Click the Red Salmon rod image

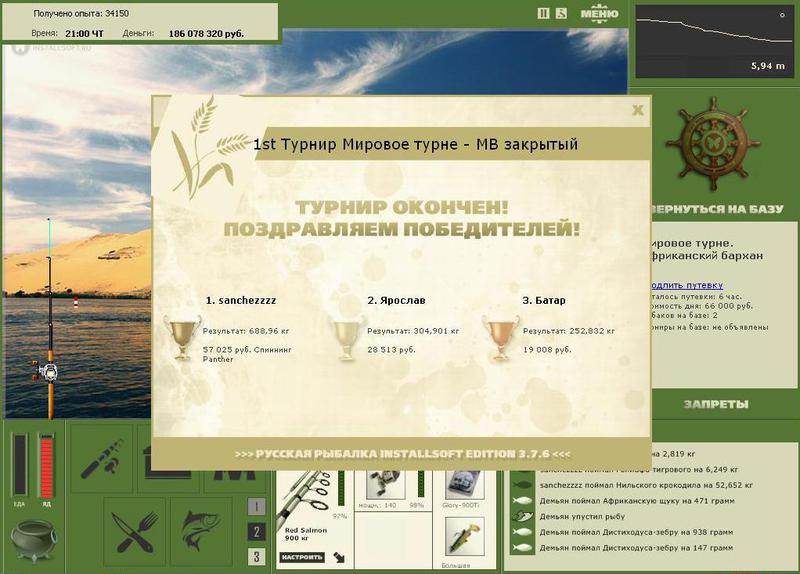[x=305, y=497]
